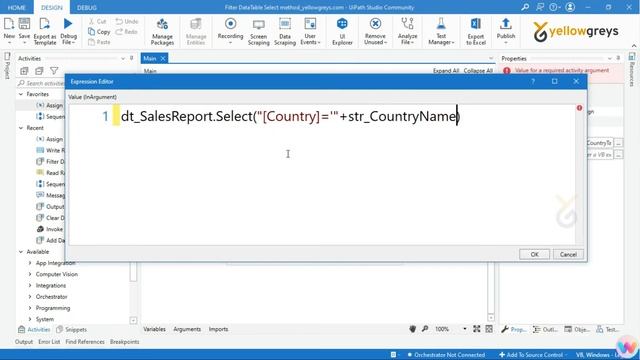The height and width of the screenshot is (360, 640).
Task: Open the Variables panel tab
Action: coord(154,329)
